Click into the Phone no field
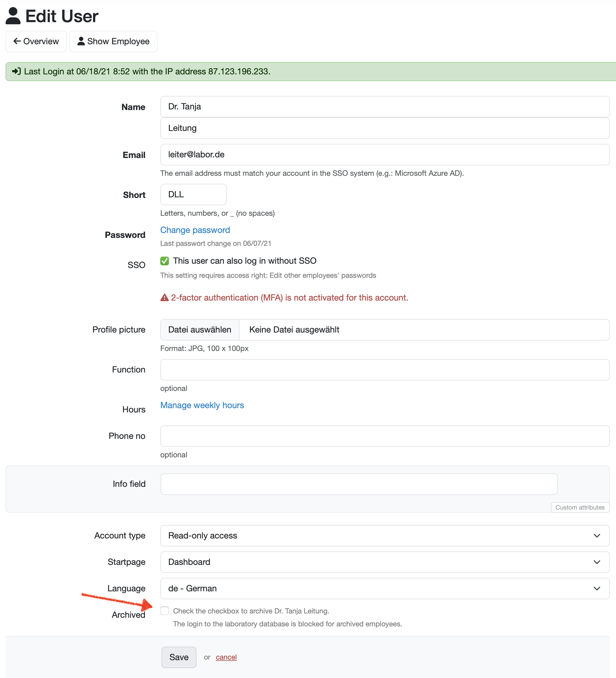The image size is (616, 678). click(x=384, y=436)
